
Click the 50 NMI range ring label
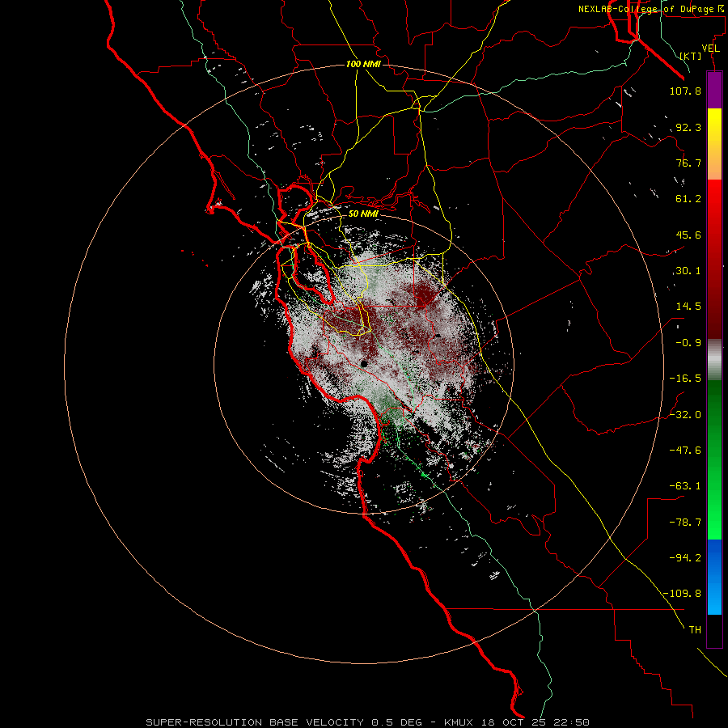coord(363,214)
